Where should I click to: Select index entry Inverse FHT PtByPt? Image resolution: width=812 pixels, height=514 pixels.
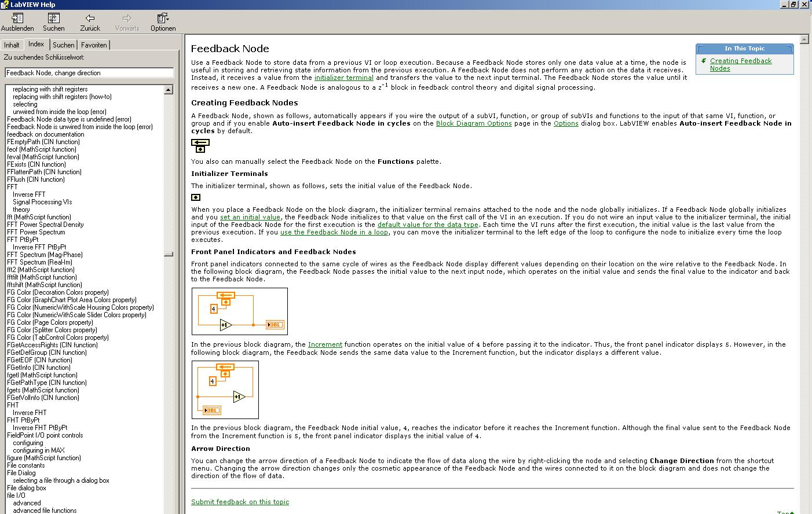[x=40, y=428]
